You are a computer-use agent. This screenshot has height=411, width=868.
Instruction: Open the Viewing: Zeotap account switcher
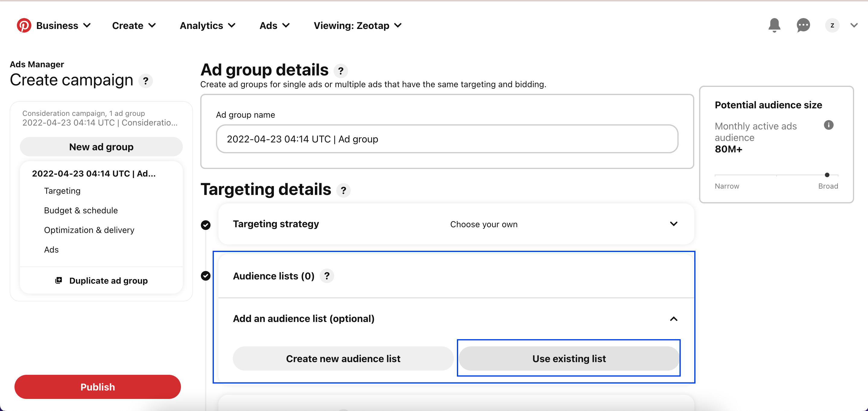tap(357, 25)
